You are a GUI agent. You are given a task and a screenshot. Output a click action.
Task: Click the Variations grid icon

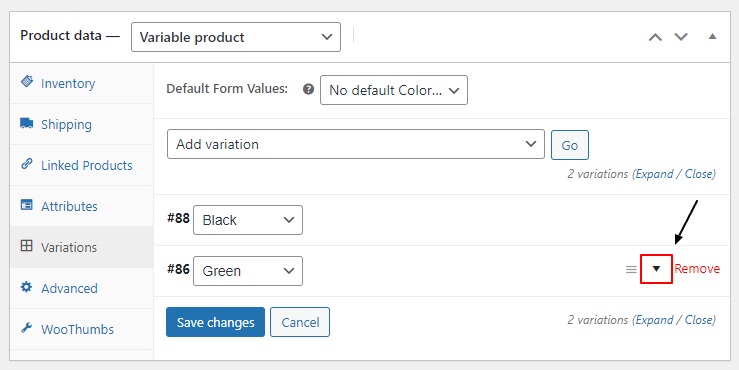pos(27,246)
